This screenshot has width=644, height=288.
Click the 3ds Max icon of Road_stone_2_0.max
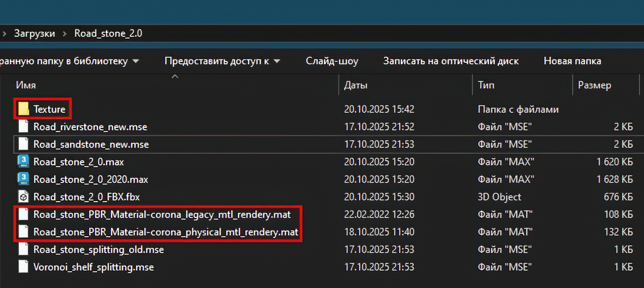pyautogui.click(x=23, y=161)
